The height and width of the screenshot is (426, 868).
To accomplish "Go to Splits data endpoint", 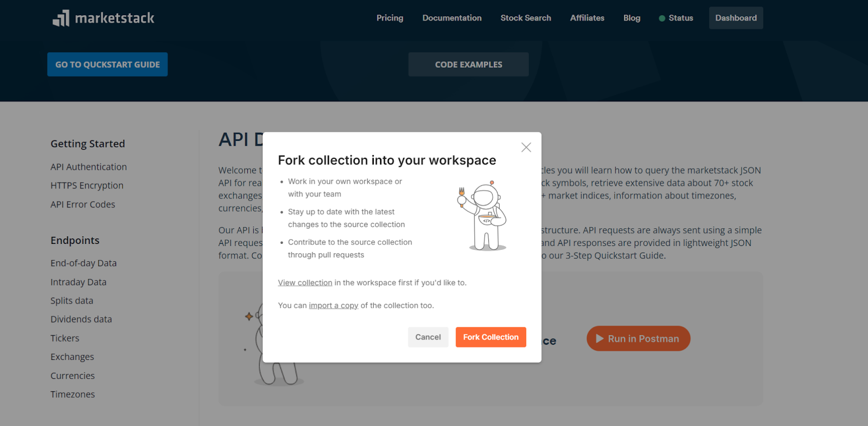I will pos(72,301).
